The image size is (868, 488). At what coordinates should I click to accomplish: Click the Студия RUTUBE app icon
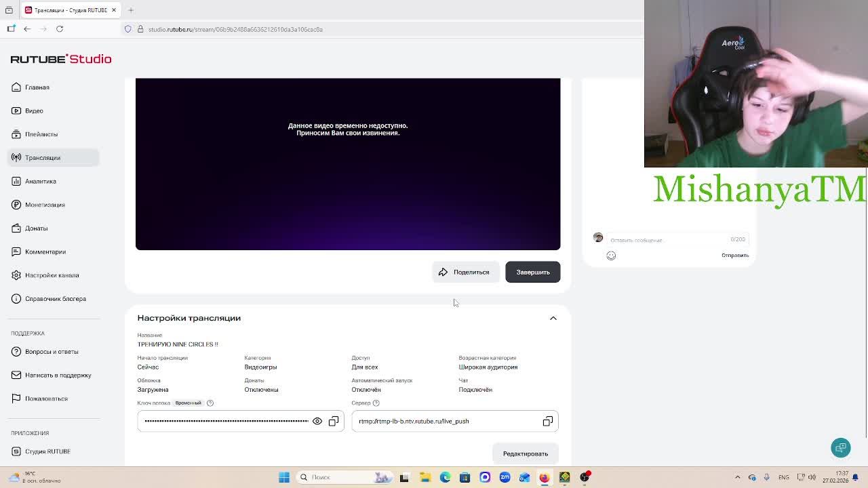pyautogui.click(x=16, y=451)
